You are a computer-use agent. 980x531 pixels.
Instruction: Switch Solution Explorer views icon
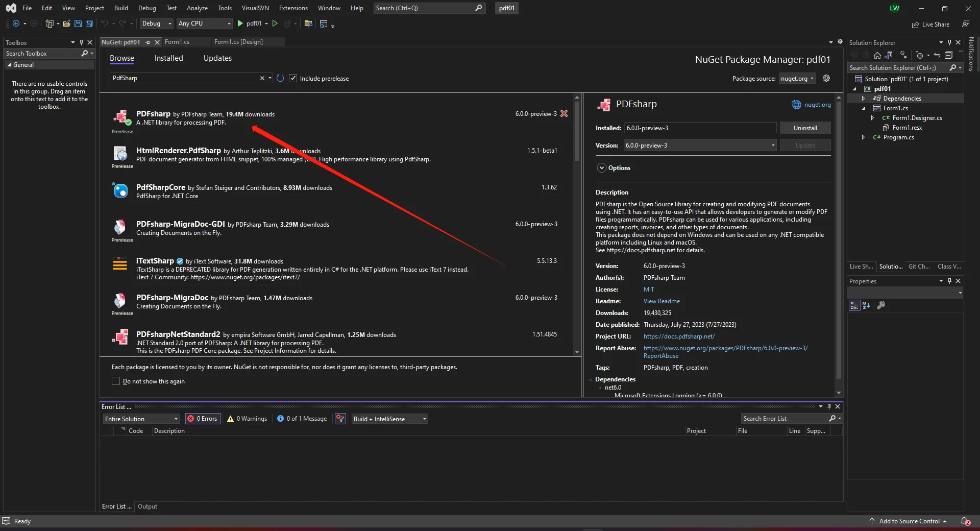click(889, 55)
